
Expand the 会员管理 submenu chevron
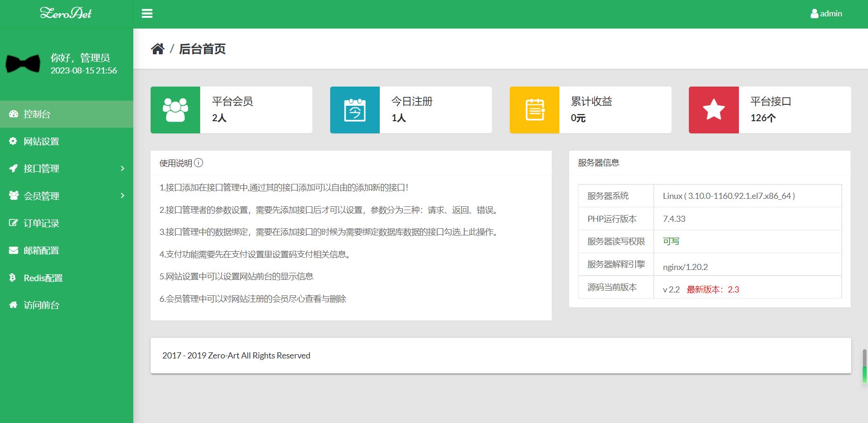click(x=123, y=196)
